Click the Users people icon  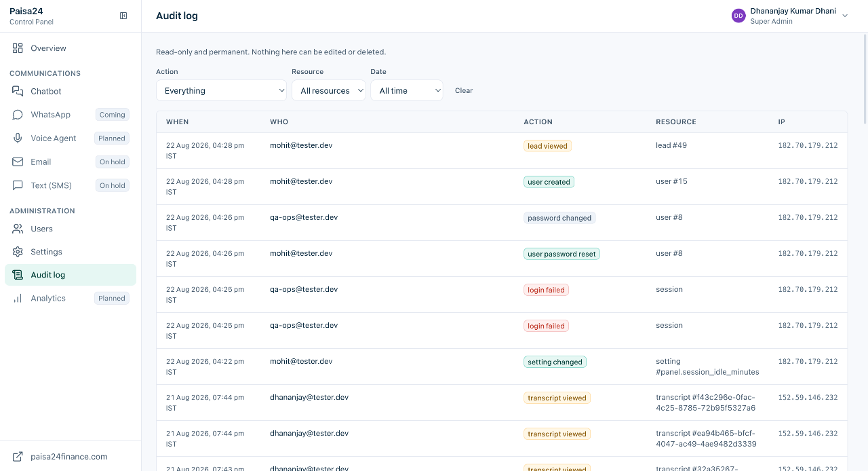pyautogui.click(x=18, y=229)
